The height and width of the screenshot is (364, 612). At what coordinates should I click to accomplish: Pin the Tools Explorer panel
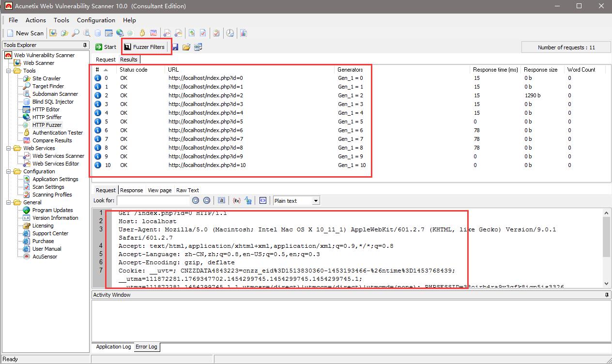[85, 45]
